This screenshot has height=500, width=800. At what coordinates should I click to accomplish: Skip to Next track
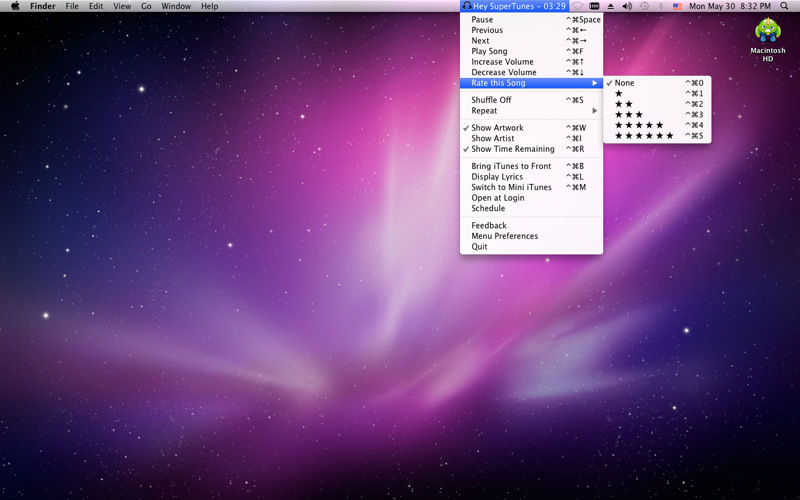click(x=531, y=41)
